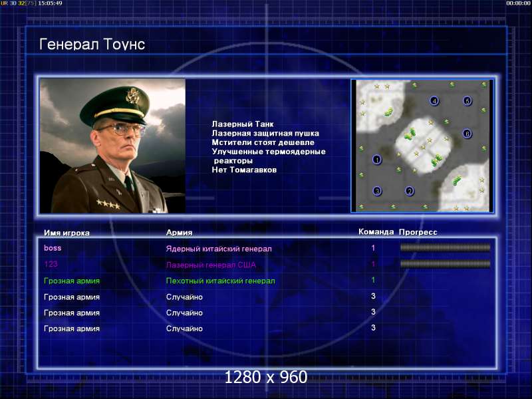The image size is (532, 399).
Task: Click the boss player loading progress bar
Action: click(445, 247)
